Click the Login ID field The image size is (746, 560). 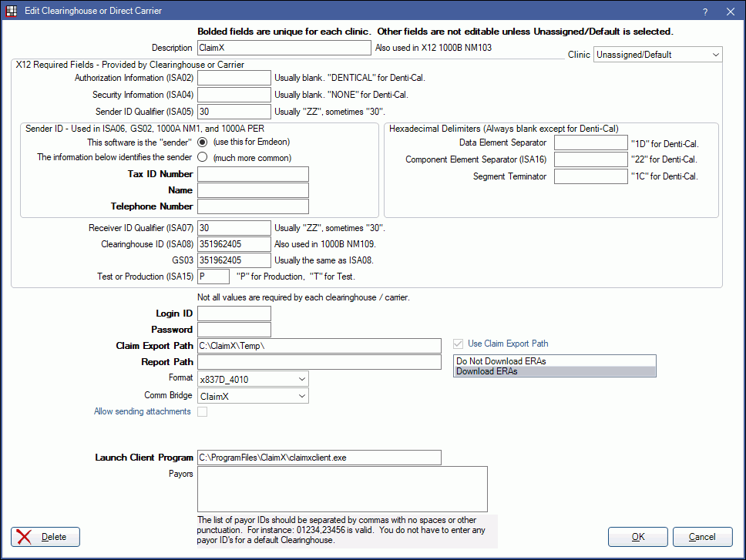(234, 314)
